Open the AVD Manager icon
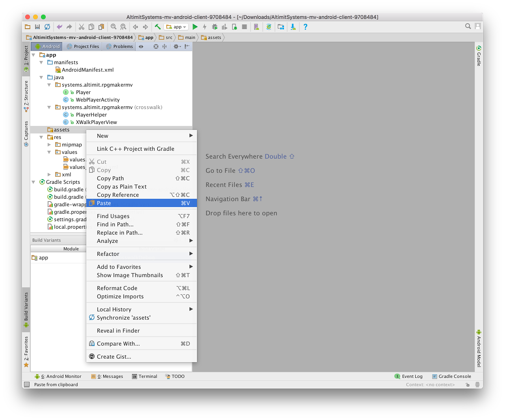 click(256, 27)
